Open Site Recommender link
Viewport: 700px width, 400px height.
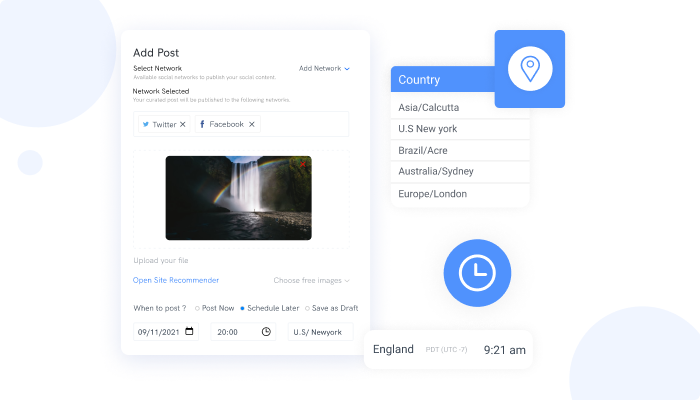(176, 280)
